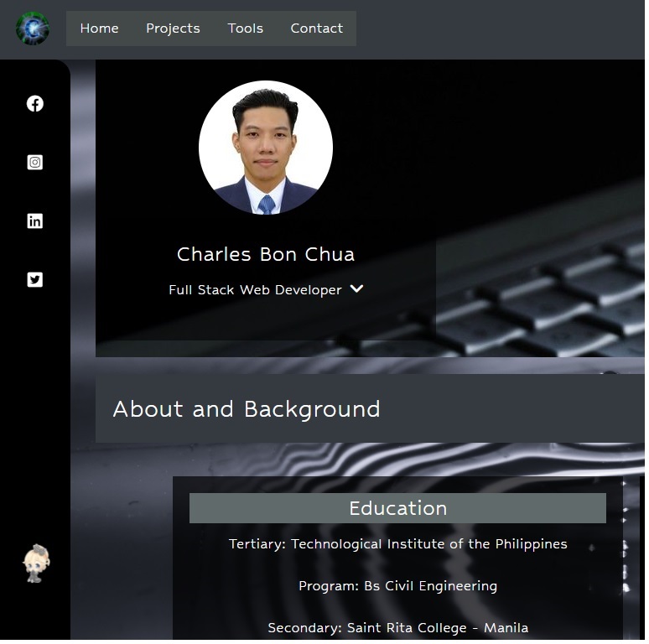Image resolution: width=649 pixels, height=644 pixels.
Task: Go to the Home menu item
Action: (x=99, y=29)
